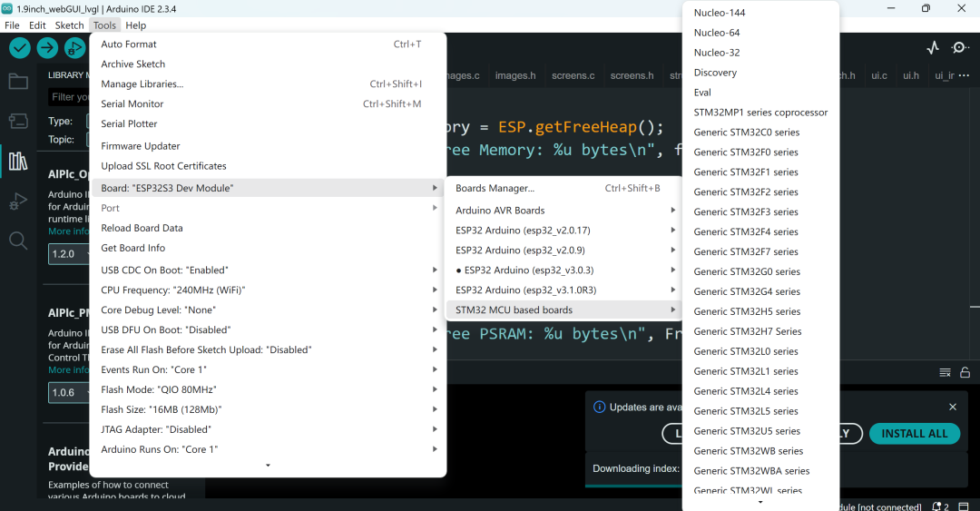Open the Sketch menu
The height and width of the screenshot is (511, 980).
click(x=69, y=25)
